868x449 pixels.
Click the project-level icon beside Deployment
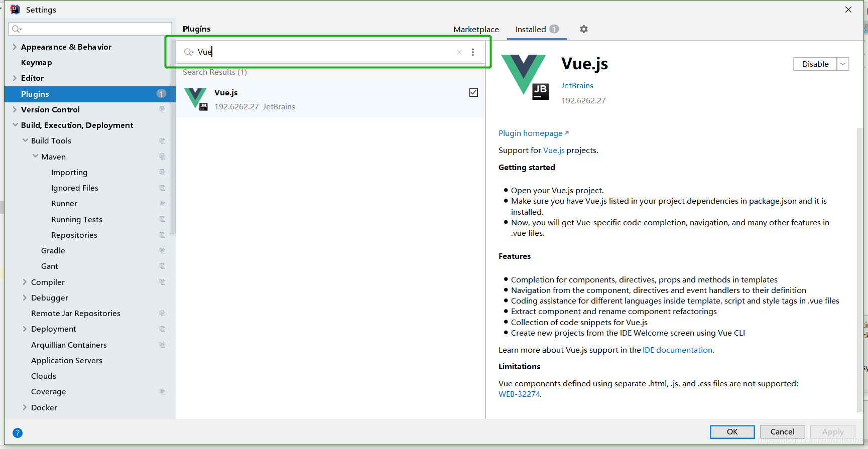point(162,329)
